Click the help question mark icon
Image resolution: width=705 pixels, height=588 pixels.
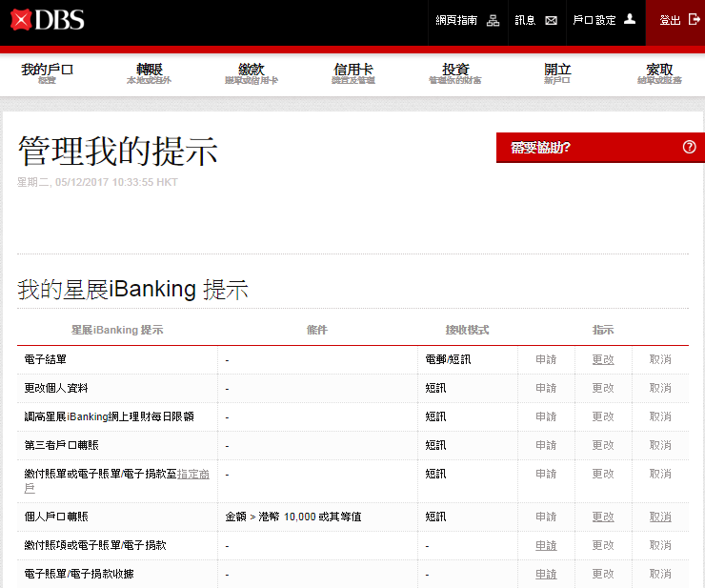coord(690,147)
